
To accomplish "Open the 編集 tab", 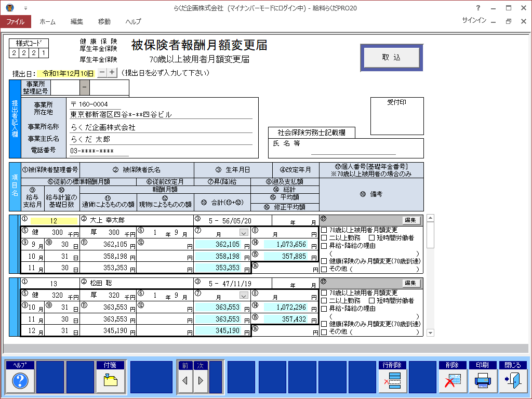I will [x=77, y=21].
